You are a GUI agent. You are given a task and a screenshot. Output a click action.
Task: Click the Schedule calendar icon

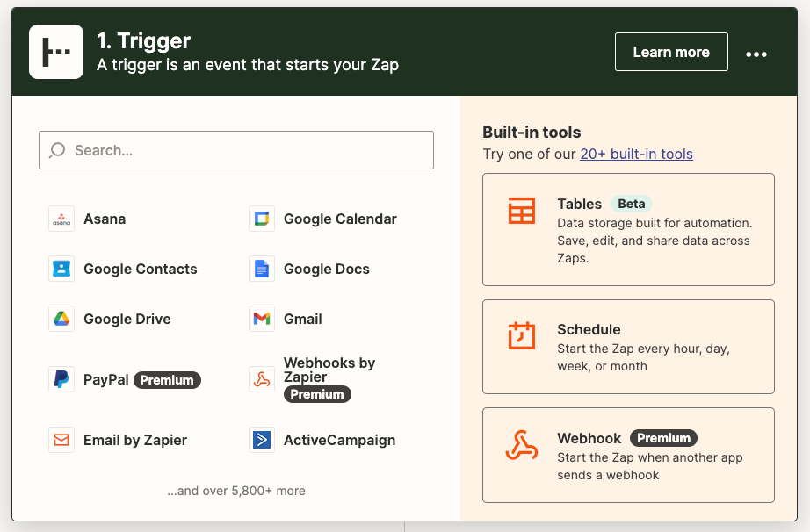point(522,336)
